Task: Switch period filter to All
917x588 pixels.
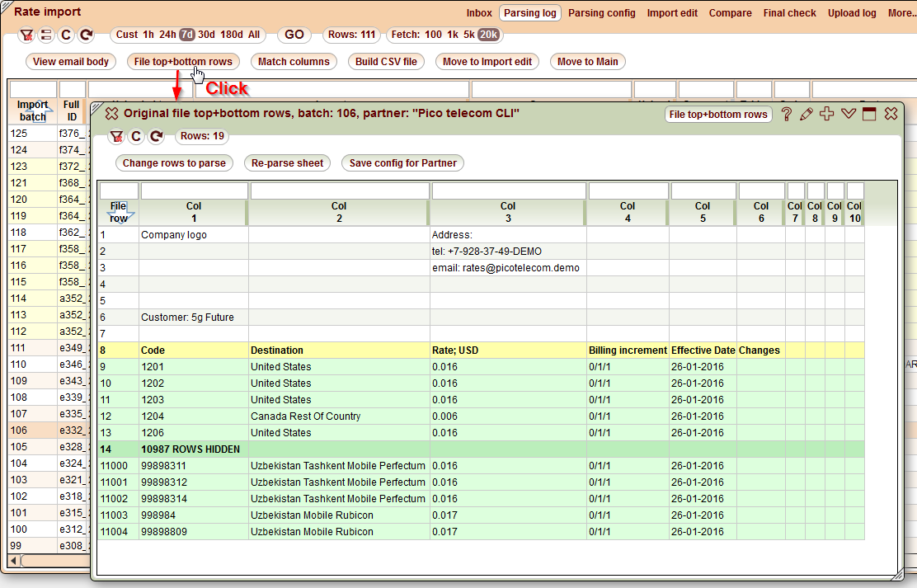Action: pos(253,35)
